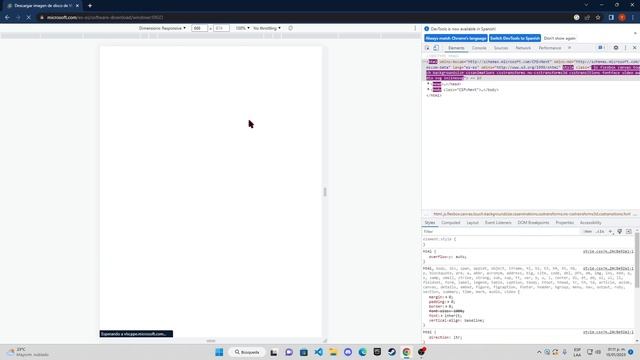640x360 pixels.
Task: Open Microsoft Edge from taskbar
Action: [x=362, y=352]
